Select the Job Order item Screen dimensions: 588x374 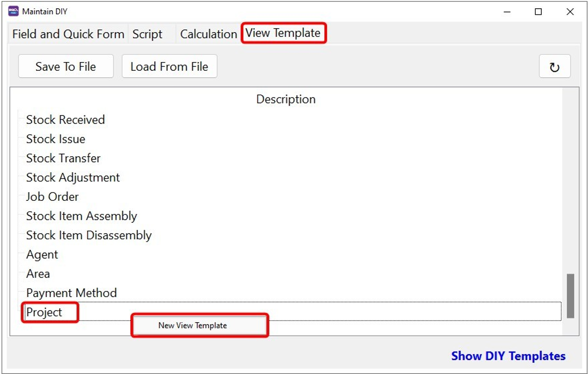click(x=53, y=197)
